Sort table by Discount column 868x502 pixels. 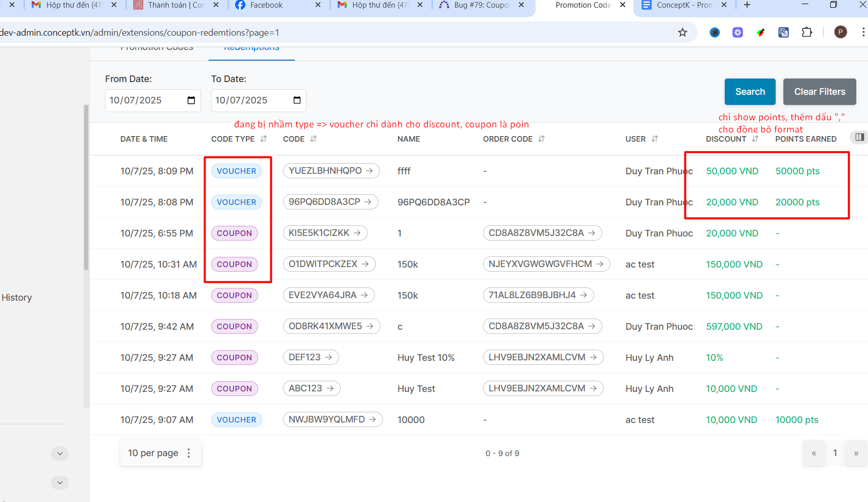[x=755, y=139]
